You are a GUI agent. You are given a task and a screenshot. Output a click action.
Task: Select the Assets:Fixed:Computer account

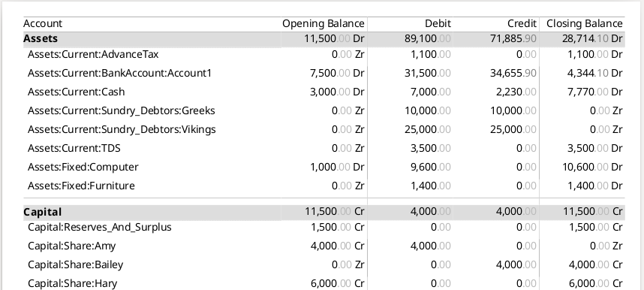point(324,167)
